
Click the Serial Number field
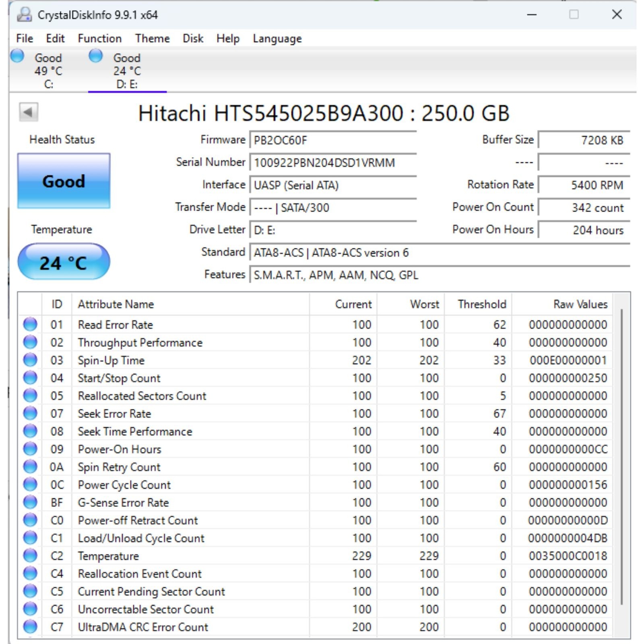[x=333, y=162]
